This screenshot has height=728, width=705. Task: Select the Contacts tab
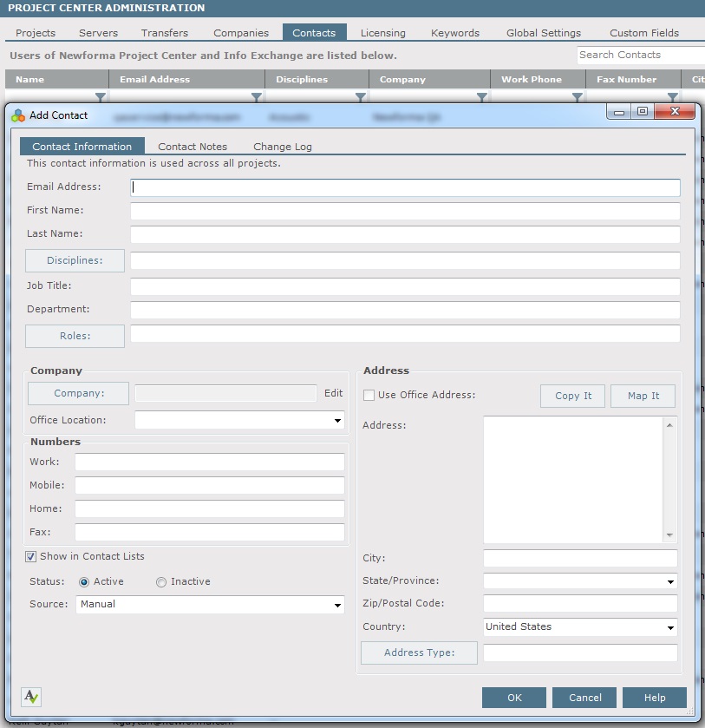click(x=314, y=33)
